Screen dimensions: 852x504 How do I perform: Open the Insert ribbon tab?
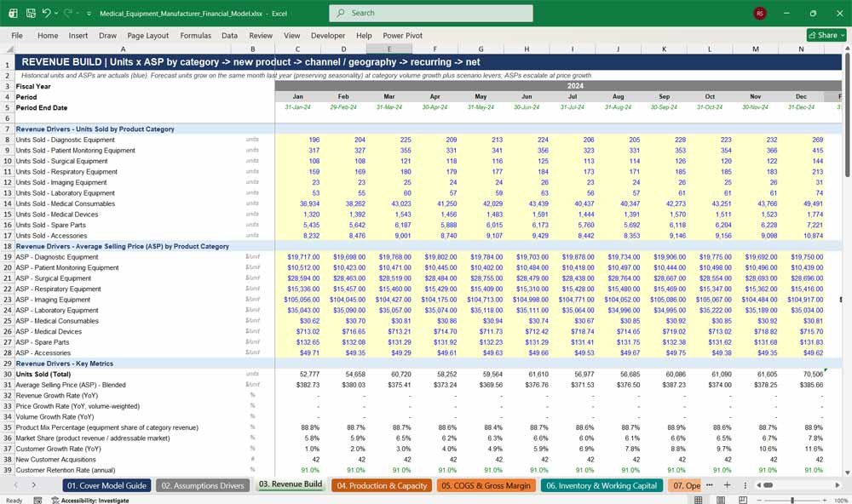tap(78, 35)
